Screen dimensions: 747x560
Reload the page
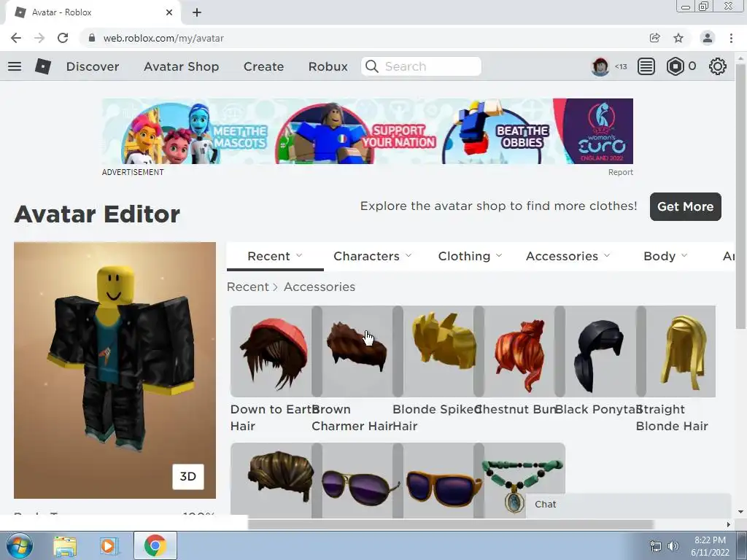[x=63, y=38]
